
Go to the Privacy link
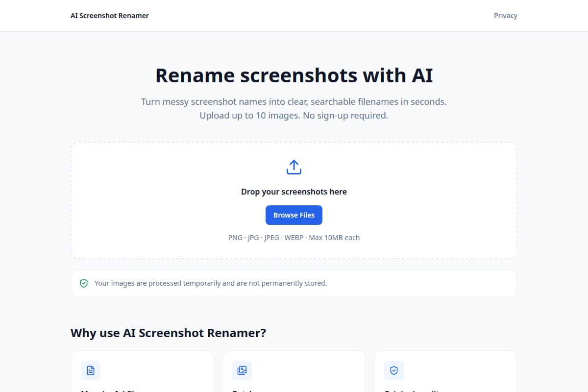[x=506, y=16]
